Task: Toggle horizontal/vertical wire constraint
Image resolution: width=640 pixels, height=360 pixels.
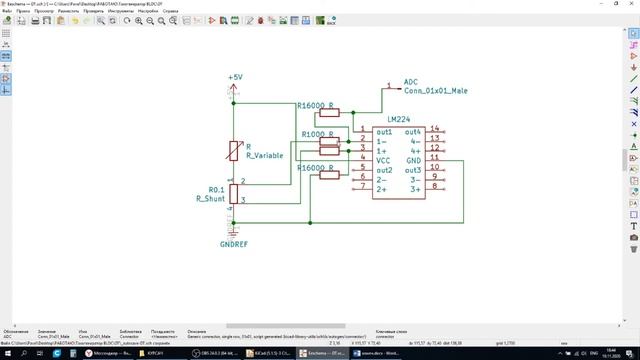Action: 6,90
